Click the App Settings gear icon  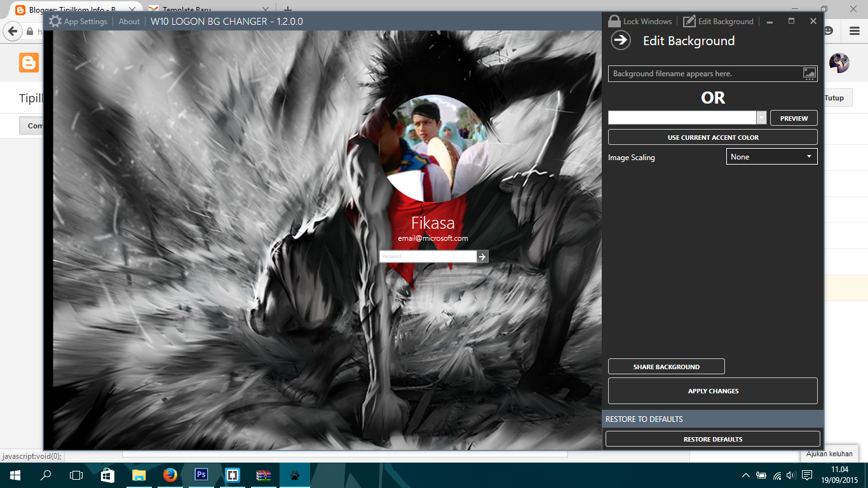click(54, 21)
